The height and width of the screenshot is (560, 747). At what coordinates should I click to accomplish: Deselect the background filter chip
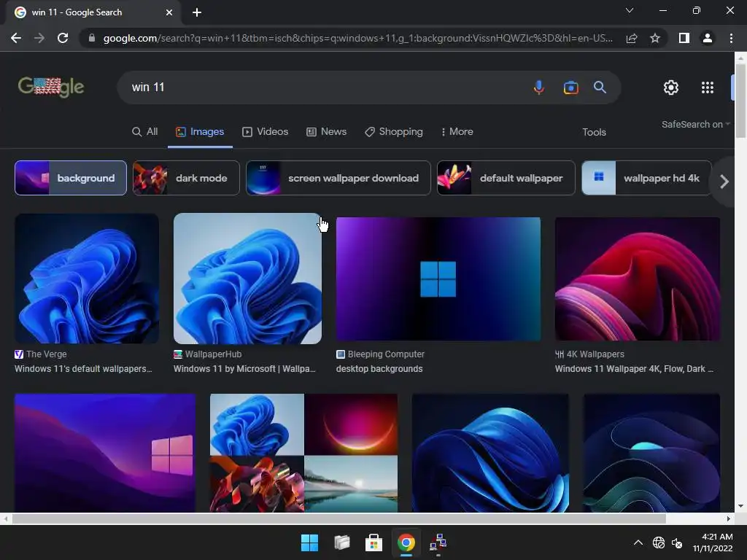click(71, 178)
